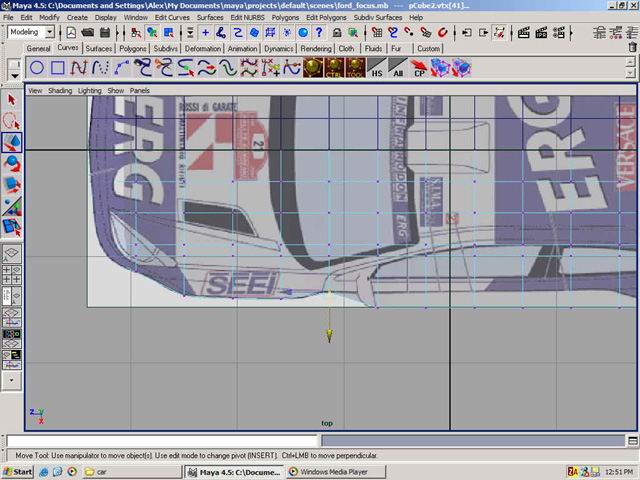Expand the layout options arrow below toolbox
Image resolution: width=640 pixels, height=480 pixels.
pyautogui.click(x=12, y=380)
